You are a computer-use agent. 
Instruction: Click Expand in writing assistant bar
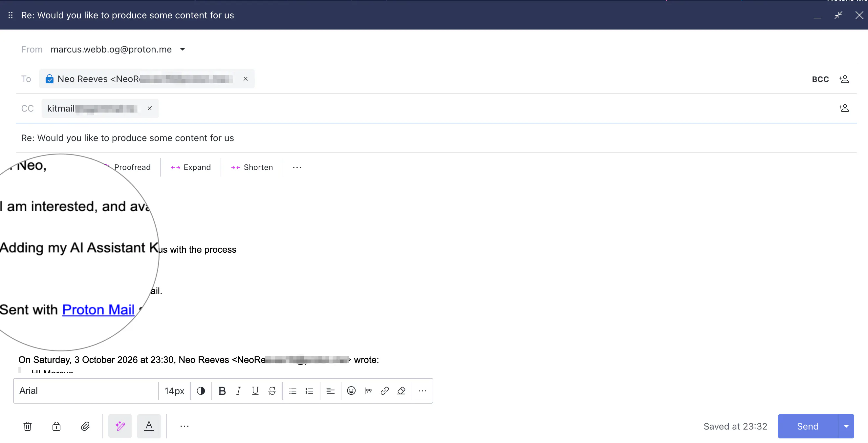(x=191, y=167)
